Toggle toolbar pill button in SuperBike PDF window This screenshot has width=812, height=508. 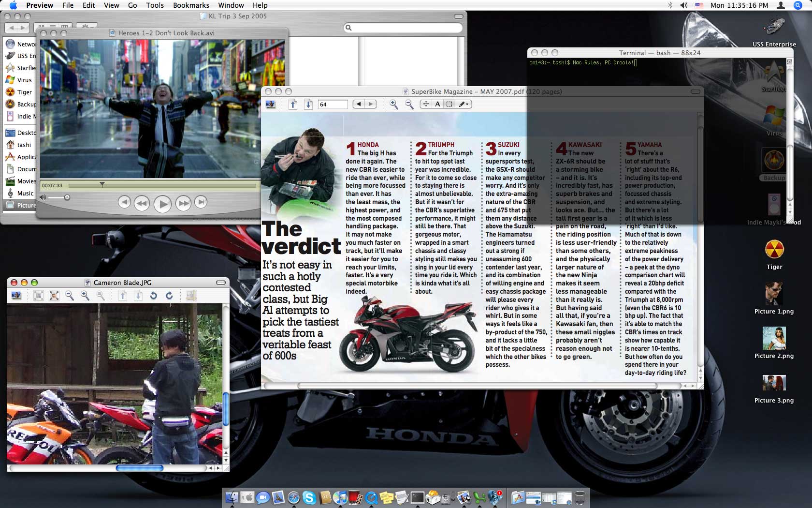[x=696, y=91]
